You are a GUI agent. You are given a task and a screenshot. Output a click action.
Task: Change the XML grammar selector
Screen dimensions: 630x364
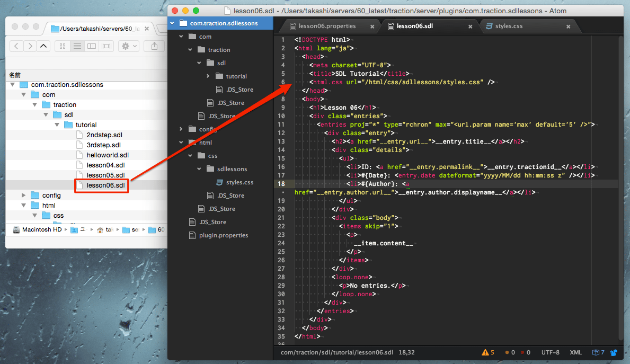point(575,352)
